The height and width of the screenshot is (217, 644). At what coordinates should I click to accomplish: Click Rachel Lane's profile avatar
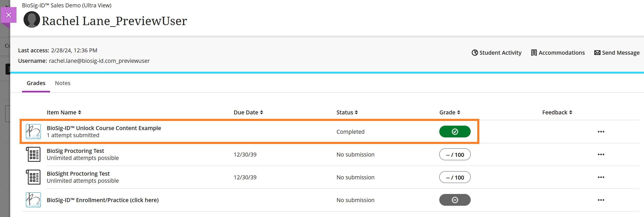(32, 20)
